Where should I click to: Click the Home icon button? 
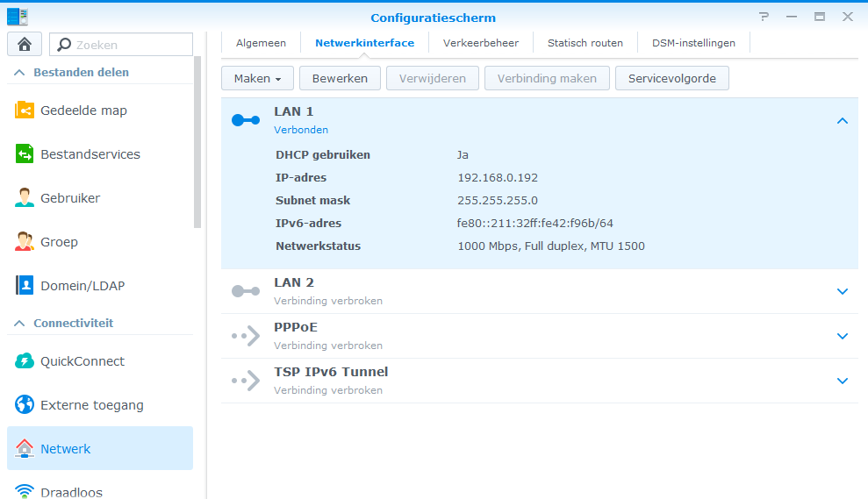click(25, 45)
